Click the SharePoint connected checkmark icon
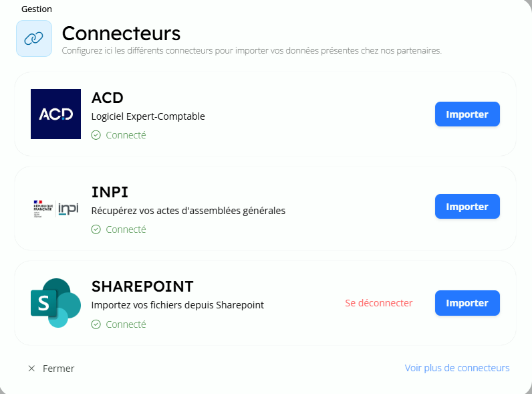The height and width of the screenshot is (394, 532). (x=96, y=324)
